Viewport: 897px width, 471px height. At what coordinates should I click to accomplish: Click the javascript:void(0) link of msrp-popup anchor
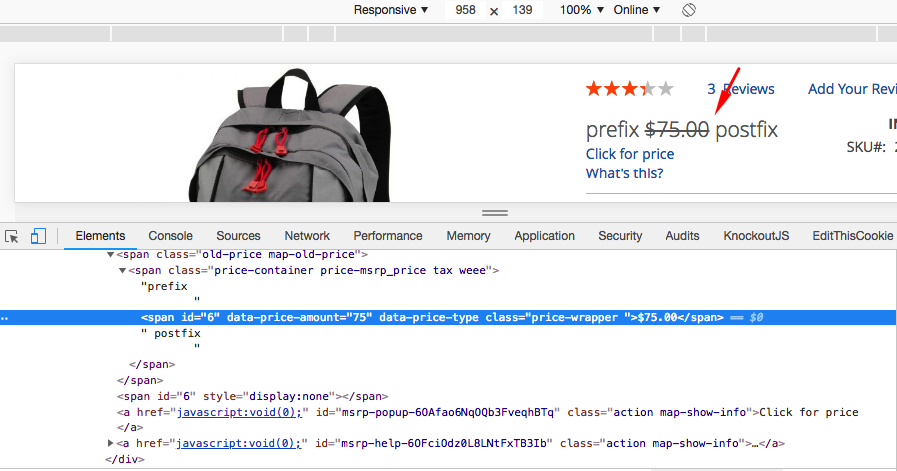(240, 412)
